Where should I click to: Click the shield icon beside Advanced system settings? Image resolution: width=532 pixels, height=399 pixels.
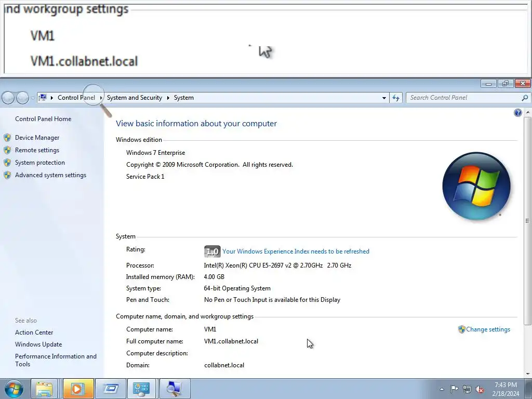coord(7,176)
